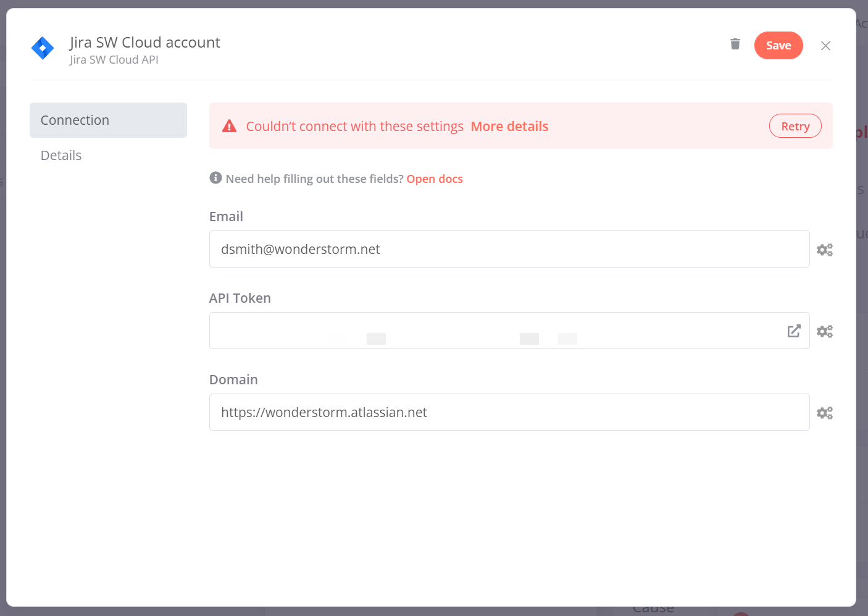868x616 pixels.
Task: Click the Jira logo icon in the header
Action: point(42,48)
